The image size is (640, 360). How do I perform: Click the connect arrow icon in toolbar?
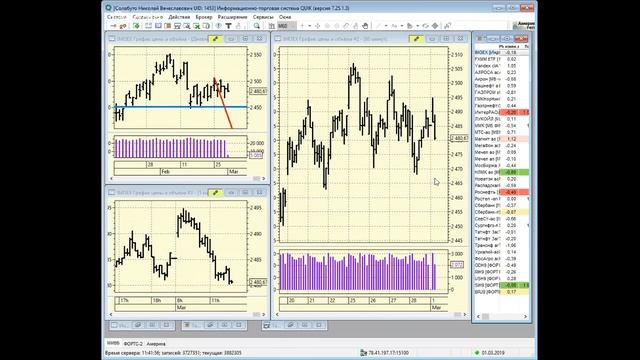coord(113,26)
